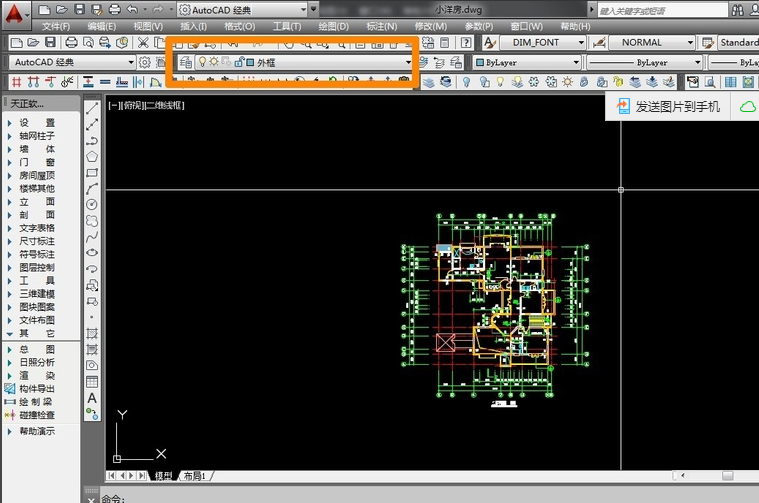Switch to the 布局1 tab
759x503 pixels.
(x=195, y=476)
